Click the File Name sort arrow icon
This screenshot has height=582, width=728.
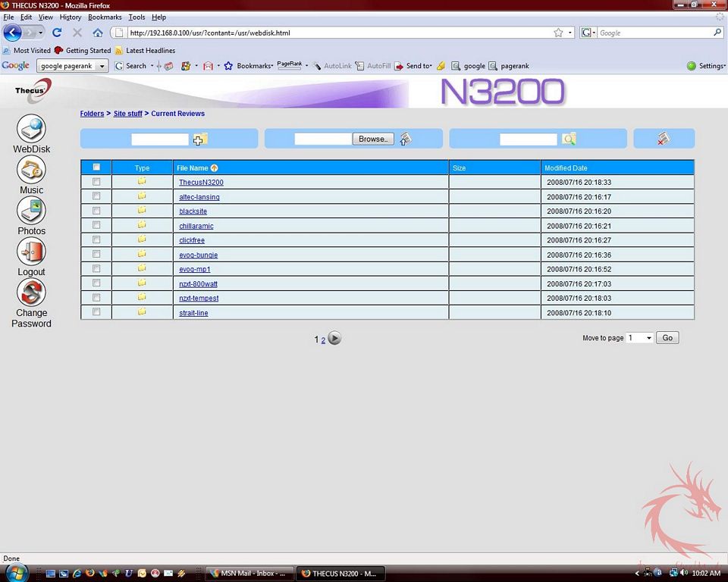coord(214,168)
